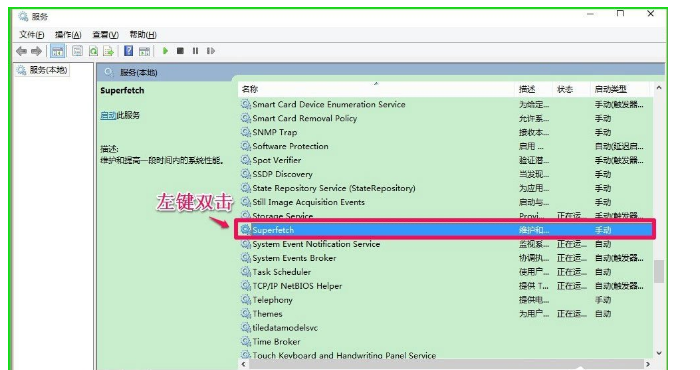Select TCP/IP NetBIOS Helper service
The width and height of the screenshot is (700, 370).
pyautogui.click(x=297, y=286)
